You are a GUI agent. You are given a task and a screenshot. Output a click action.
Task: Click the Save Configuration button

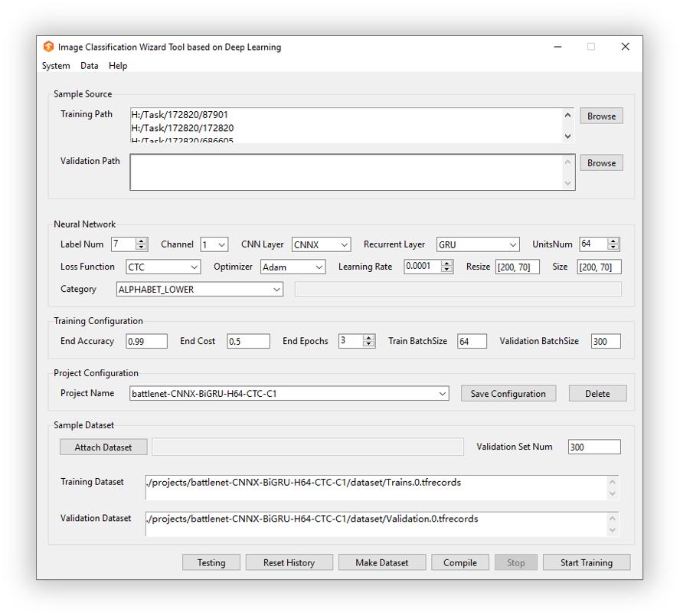[x=508, y=394]
